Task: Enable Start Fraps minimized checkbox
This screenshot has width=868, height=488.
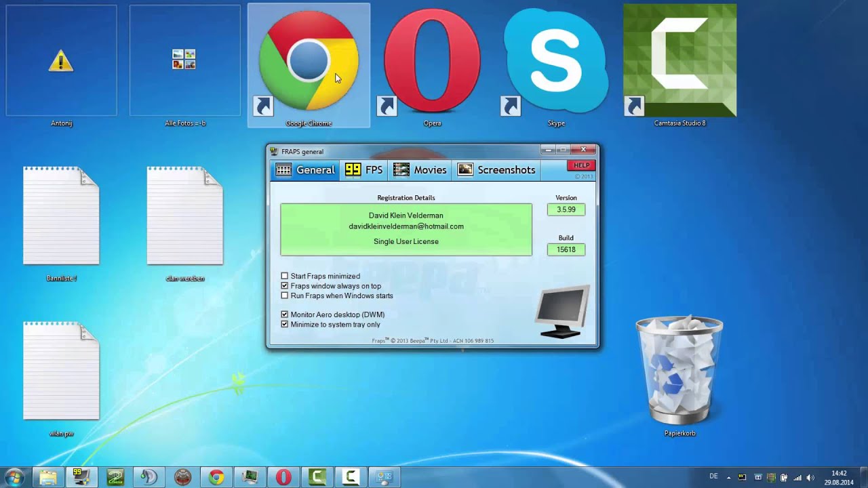Action: (x=285, y=277)
